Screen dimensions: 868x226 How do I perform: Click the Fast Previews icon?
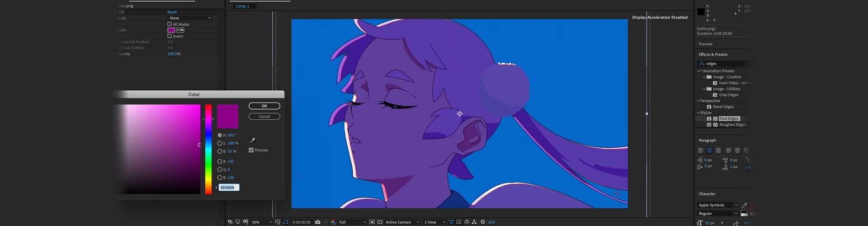(459, 222)
